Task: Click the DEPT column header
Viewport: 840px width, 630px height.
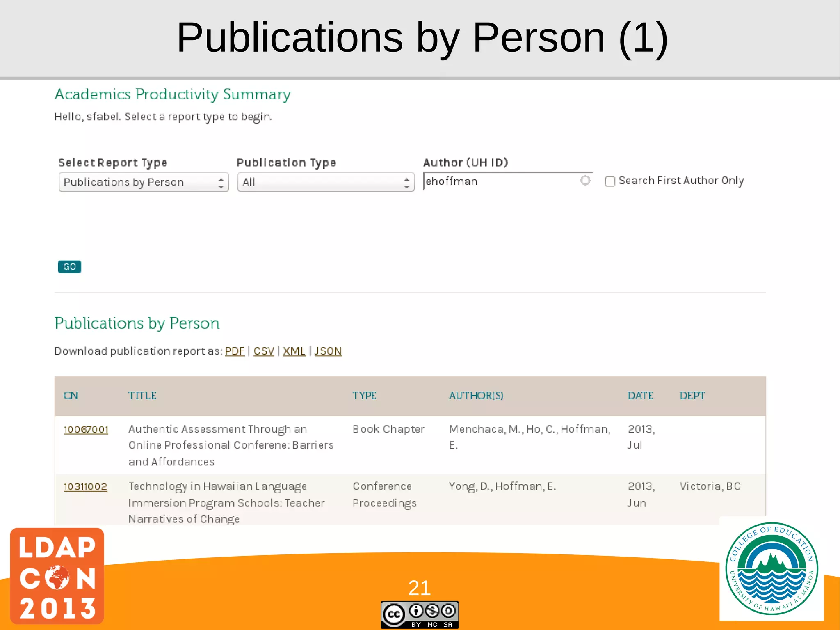Action: pyautogui.click(x=692, y=396)
